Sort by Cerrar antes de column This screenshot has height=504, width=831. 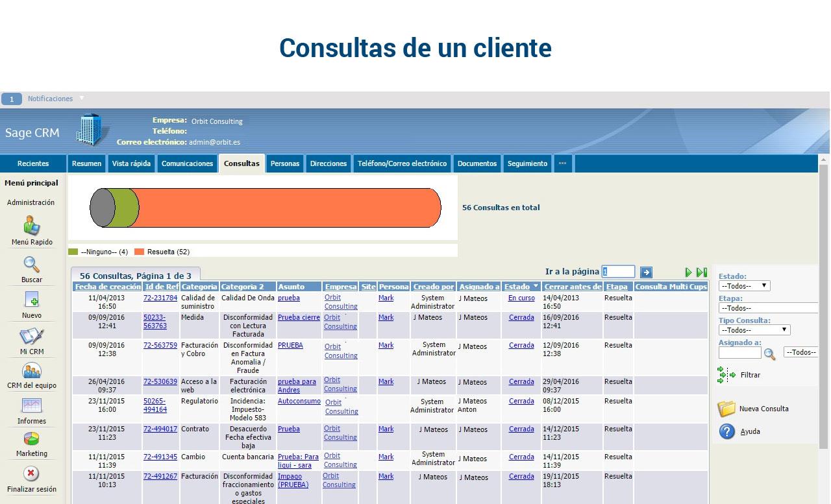tap(573, 287)
